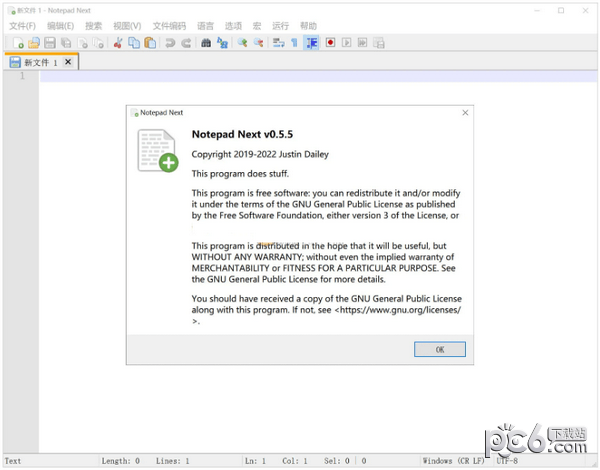Click UTF-8 encoding in status bar
The image size is (600, 470).
(507, 461)
